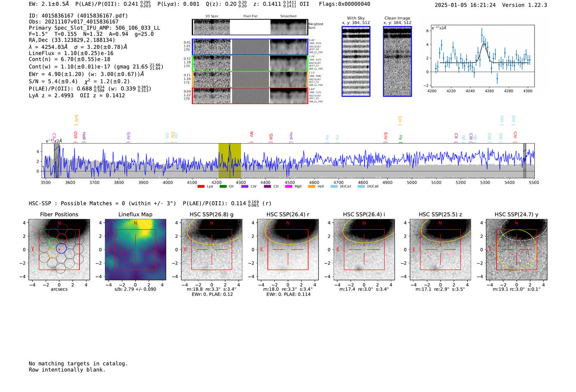The height and width of the screenshot is (392, 576).
Task: Open the HSC SSP(26.8) g cutout
Action: (211, 249)
